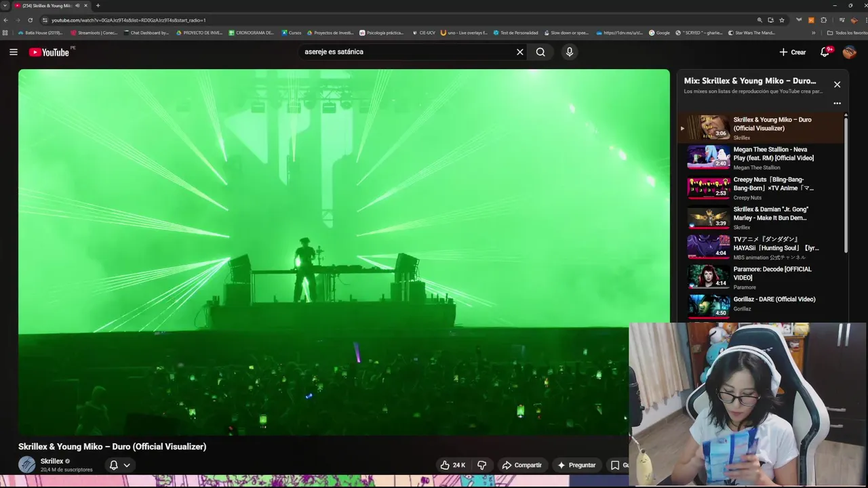Open the Skrillex channel name link
Image resolution: width=868 pixels, height=488 pixels.
coord(52,461)
